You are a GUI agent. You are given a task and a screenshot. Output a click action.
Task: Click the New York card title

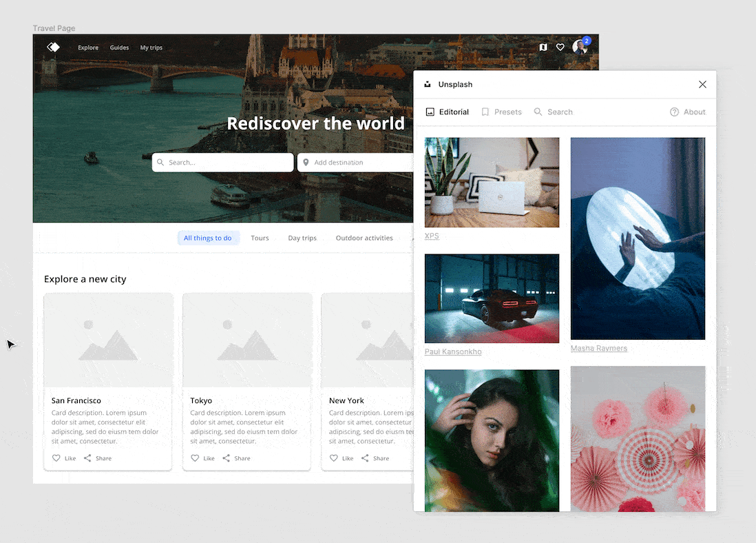point(346,400)
